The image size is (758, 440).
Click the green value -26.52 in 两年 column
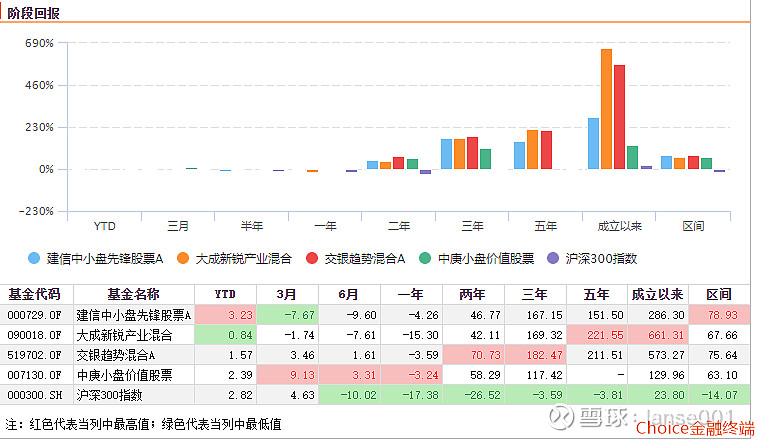[482, 395]
